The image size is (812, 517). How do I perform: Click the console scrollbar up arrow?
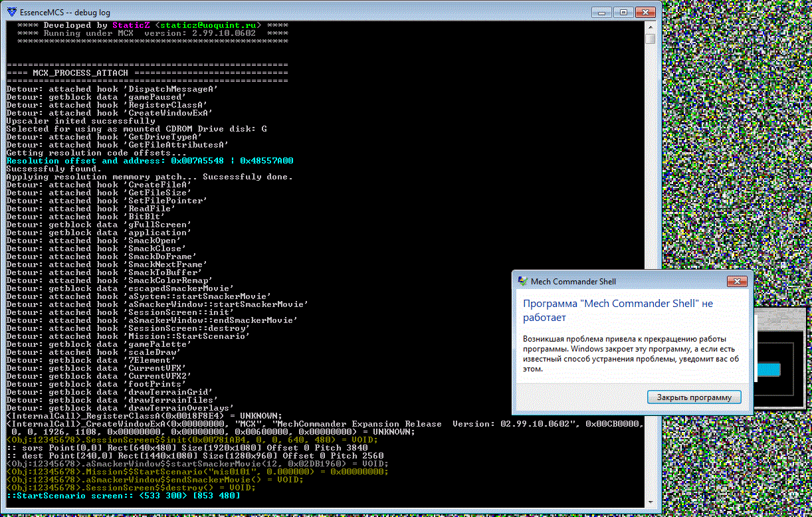click(650, 26)
